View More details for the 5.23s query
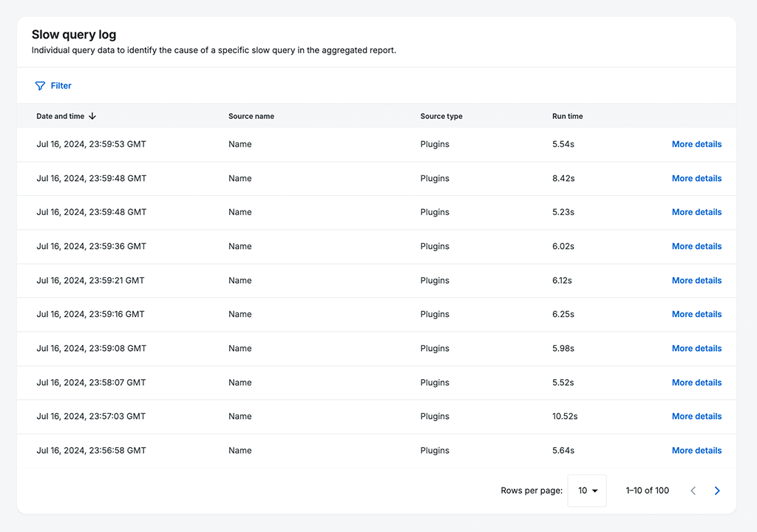The height and width of the screenshot is (532, 757). (x=696, y=212)
